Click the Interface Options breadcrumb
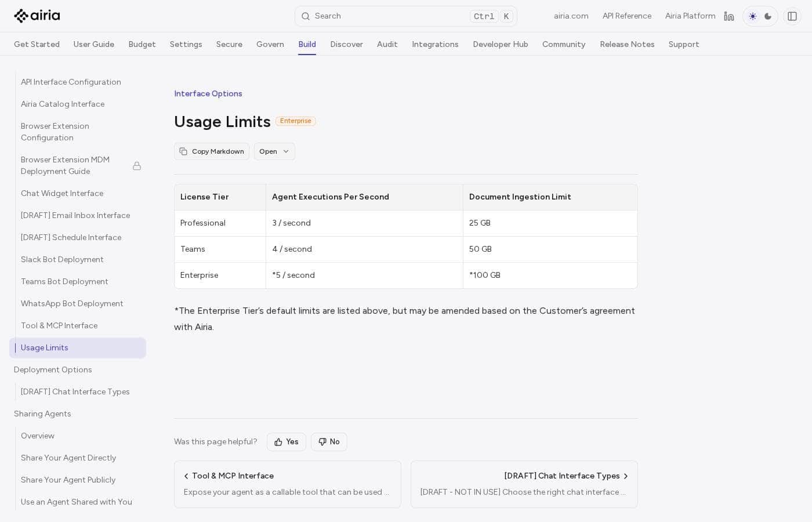Viewport: 812px width, 522px height. [208, 93]
